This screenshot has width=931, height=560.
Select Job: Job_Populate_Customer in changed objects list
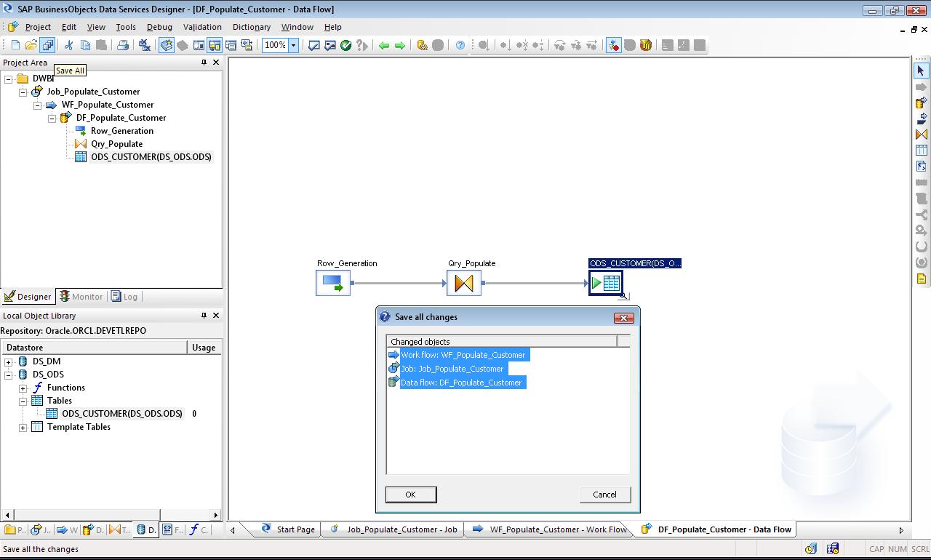(451, 369)
